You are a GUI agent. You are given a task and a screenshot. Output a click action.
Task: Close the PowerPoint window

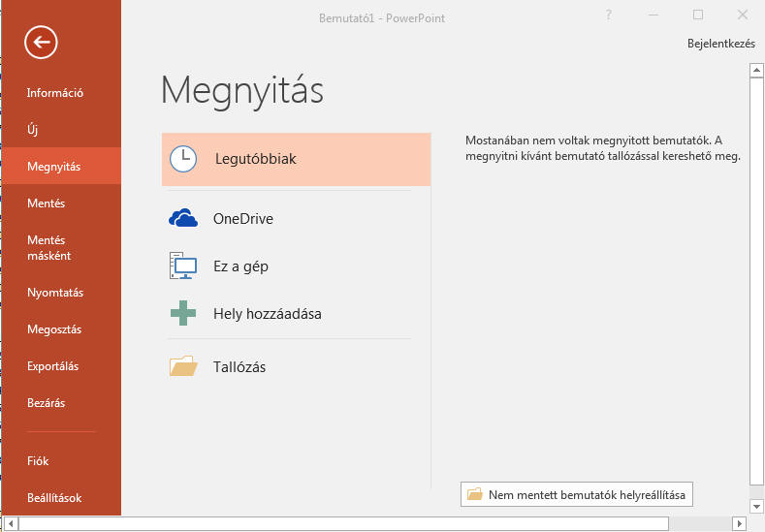tap(743, 16)
